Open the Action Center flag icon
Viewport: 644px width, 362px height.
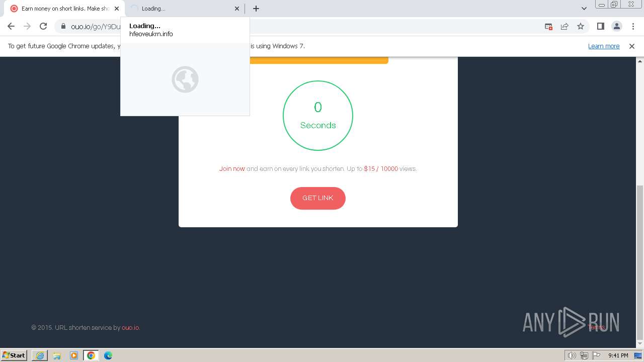(x=596, y=355)
